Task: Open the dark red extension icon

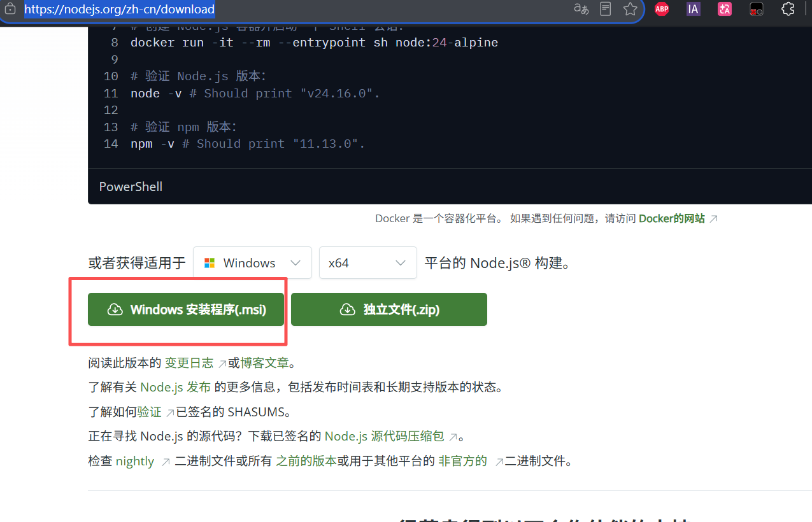Action: tap(757, 9)
